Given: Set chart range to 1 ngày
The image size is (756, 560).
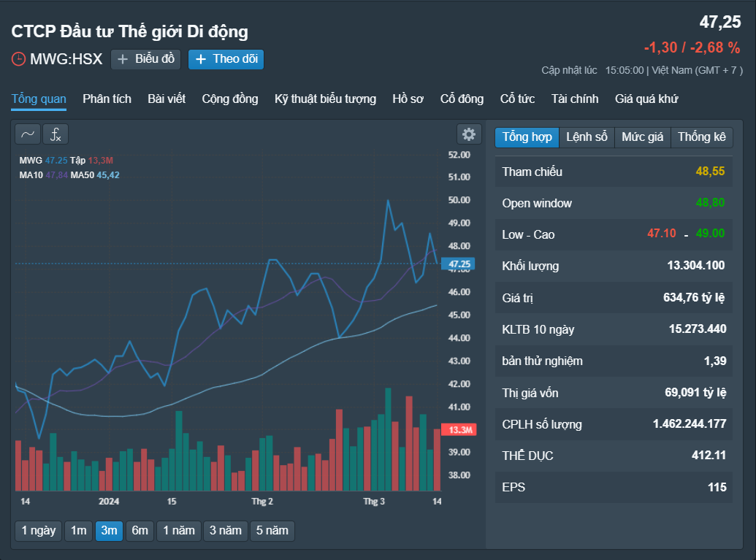Looking at the screenshot, I should (x=39, y=531).
